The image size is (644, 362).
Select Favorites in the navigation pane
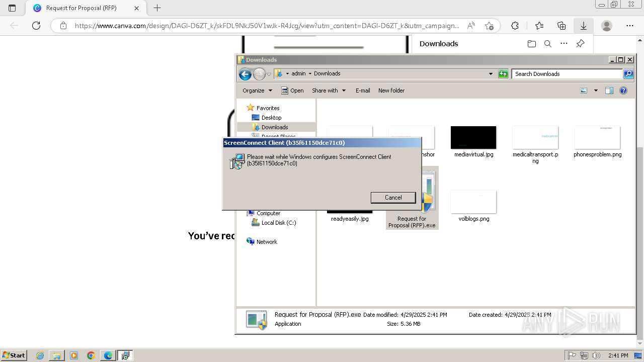(x=268, y=108)
